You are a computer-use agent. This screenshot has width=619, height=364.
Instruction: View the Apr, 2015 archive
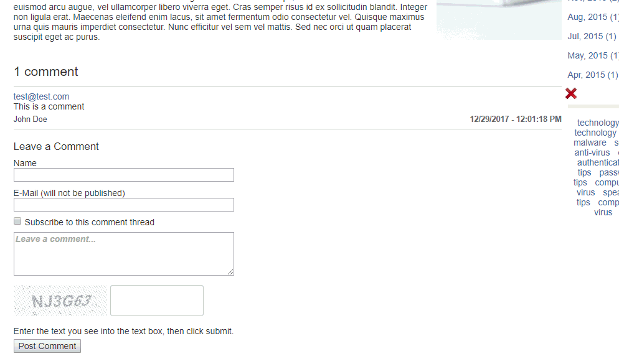pos(586,75)
